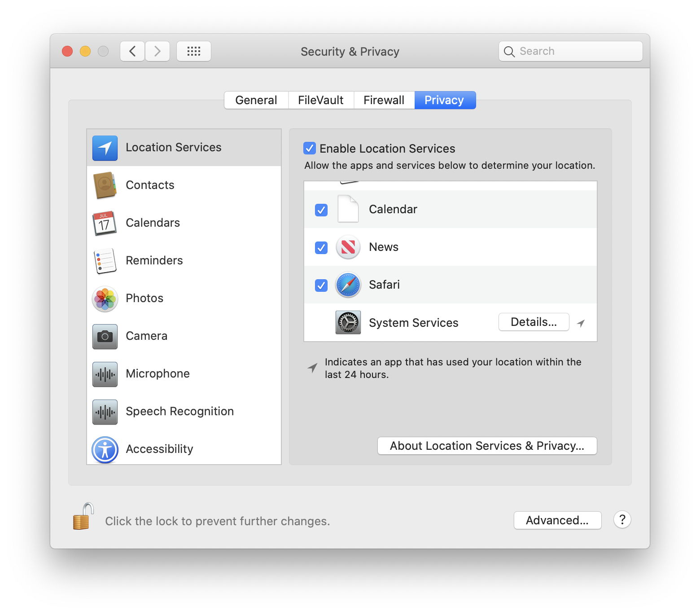The width and height of the screenshot is (700, 615).
Task: Uncheck location access for News
Action: click(x=321, y=247)
